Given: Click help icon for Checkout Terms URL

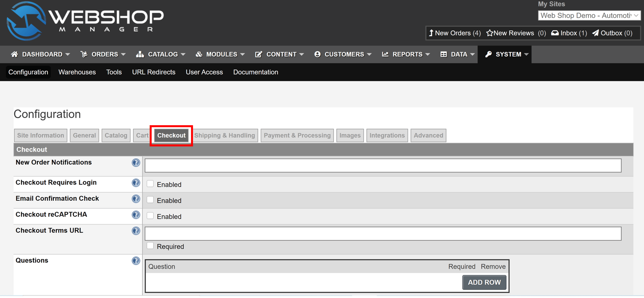Looking at the screenshot, I should tap(136, 231).
